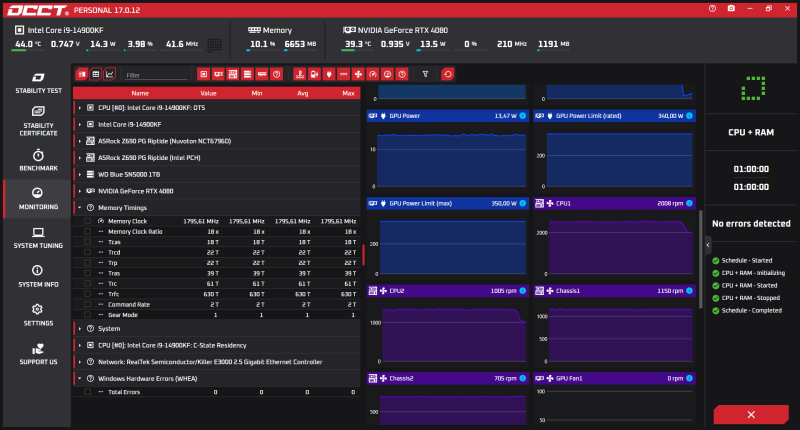Viewport: 800px width, 430px height.
Task: Open the Benchmark section in sidebar
Action: click(x=38, y=160)
